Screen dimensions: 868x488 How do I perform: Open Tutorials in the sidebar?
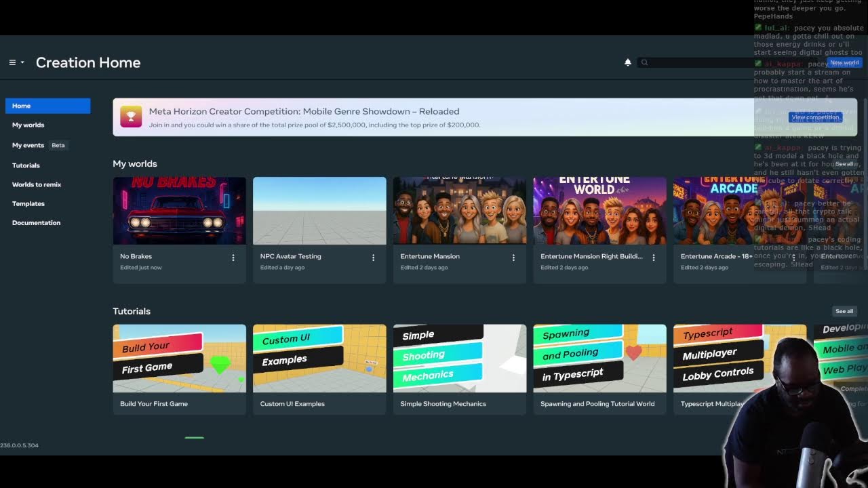click(26, 165)
